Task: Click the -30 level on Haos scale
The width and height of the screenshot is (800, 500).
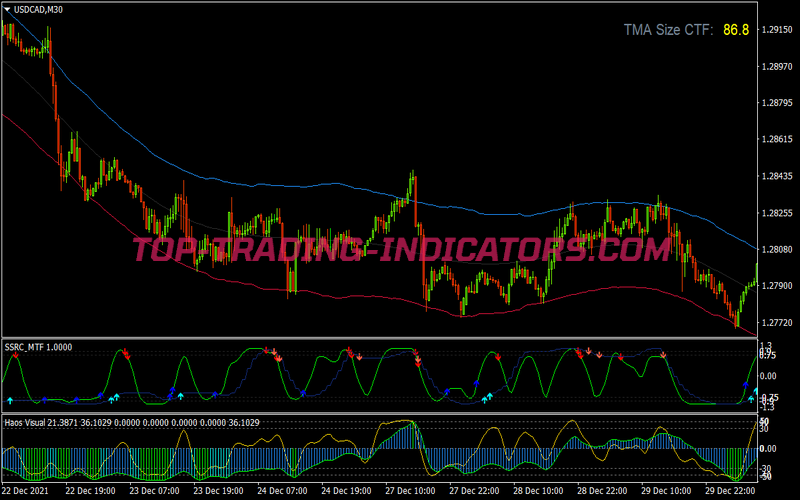Action: click(766, 468)
